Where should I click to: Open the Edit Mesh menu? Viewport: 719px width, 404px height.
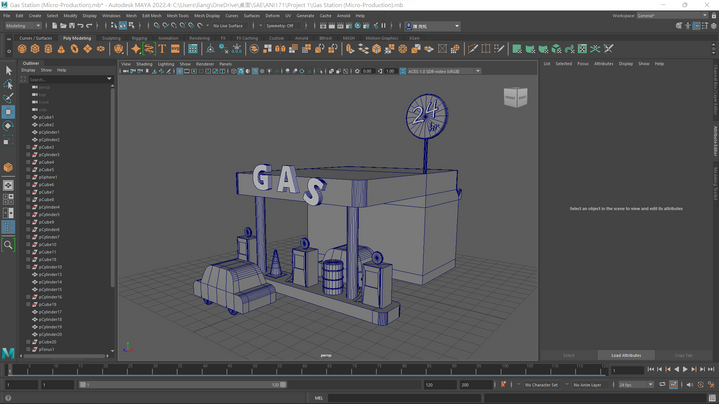(x=151, y=16)
